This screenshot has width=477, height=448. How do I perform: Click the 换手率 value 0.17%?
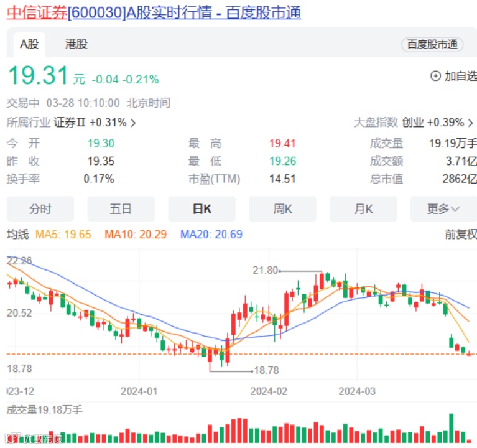tap(99, 179)
